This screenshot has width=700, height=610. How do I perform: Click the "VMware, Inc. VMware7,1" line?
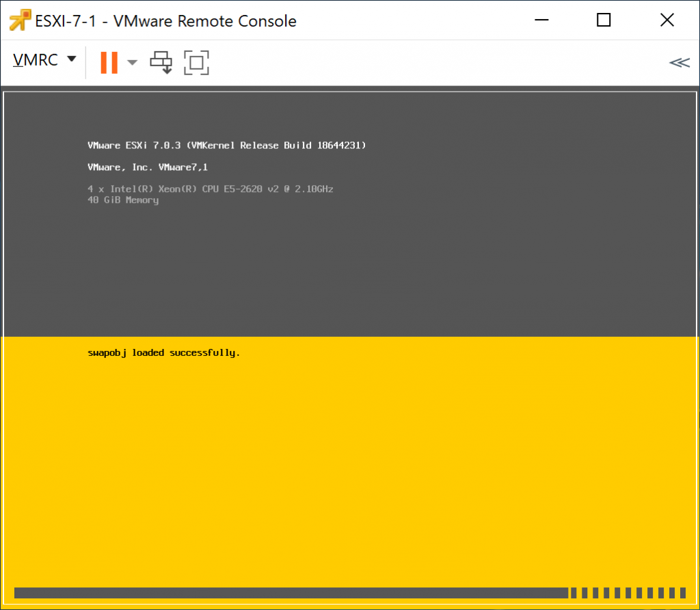click(x=148, y=167)
